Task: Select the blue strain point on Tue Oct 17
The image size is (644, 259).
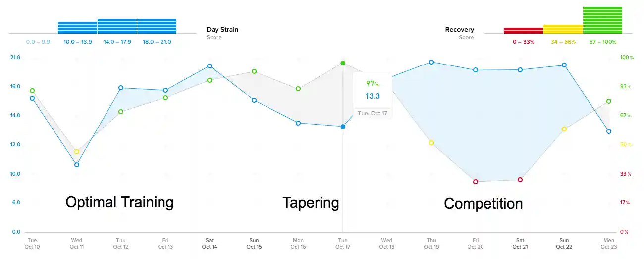Action: click(x=343, y=127)
